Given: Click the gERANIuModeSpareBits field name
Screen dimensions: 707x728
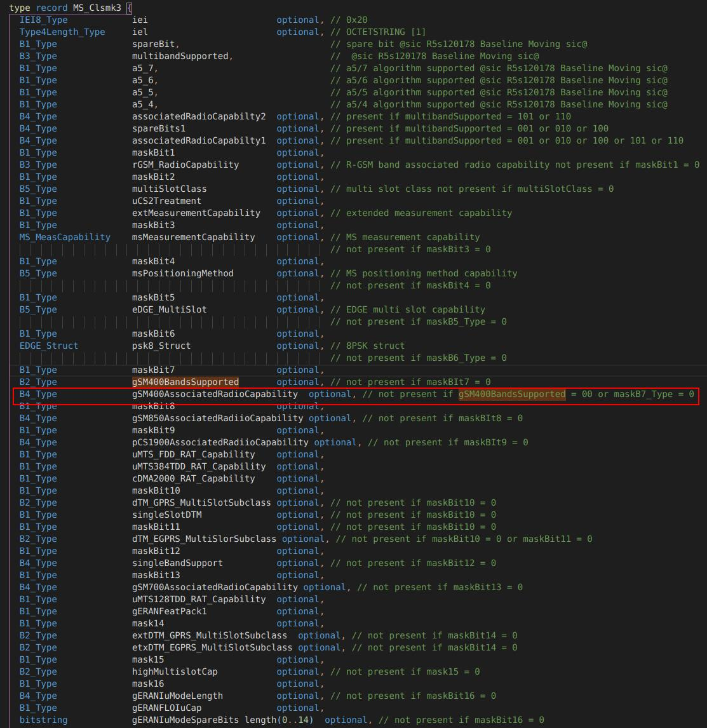Looking at the screenshot, I should [x=185, y=720].
